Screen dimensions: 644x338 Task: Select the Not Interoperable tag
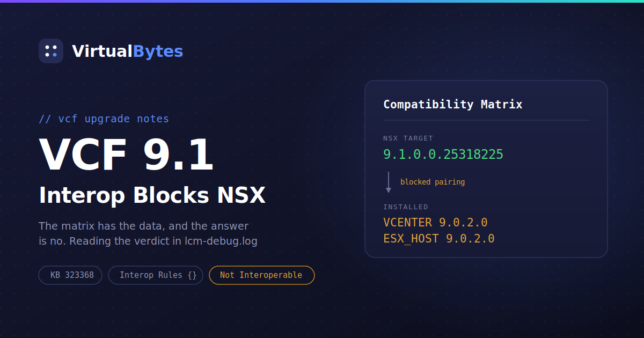click(261, 275)
